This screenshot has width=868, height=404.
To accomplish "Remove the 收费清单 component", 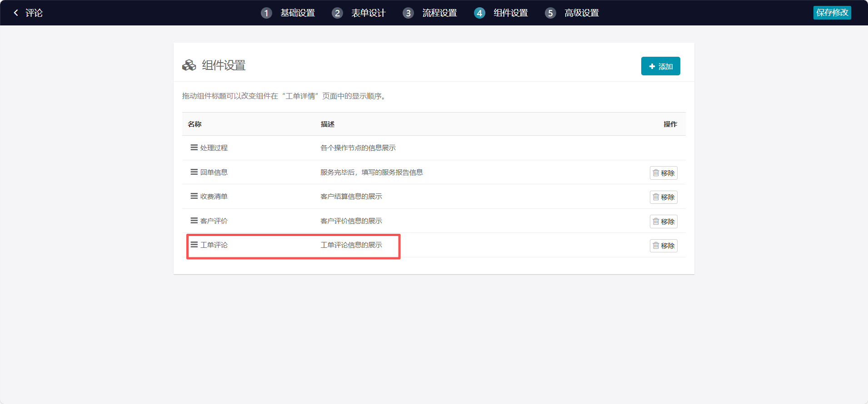I will 663,197.
